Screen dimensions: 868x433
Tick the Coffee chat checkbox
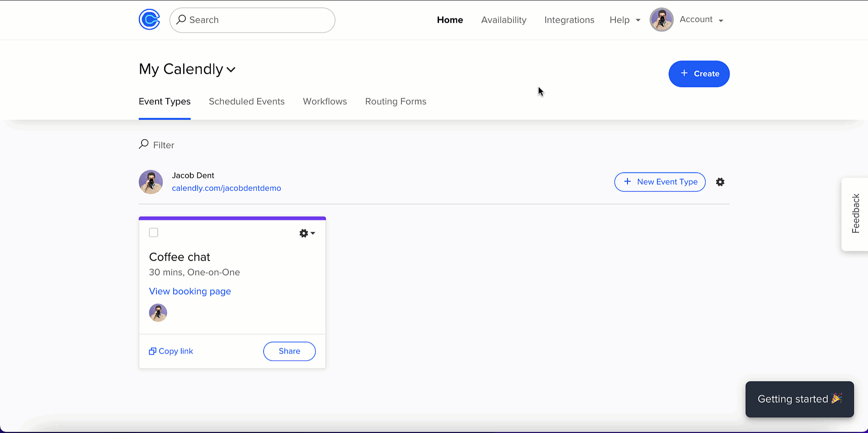tap(154, 233)
